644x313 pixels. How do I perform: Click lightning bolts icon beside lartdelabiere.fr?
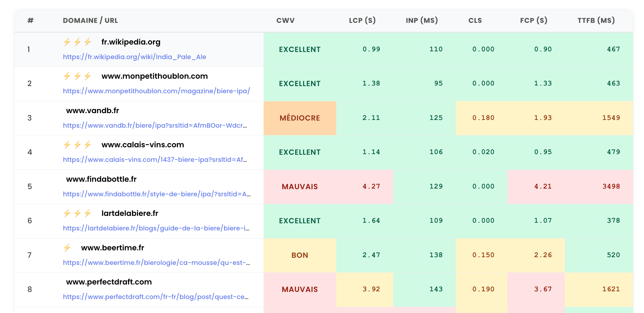click(x=77, y=213)
